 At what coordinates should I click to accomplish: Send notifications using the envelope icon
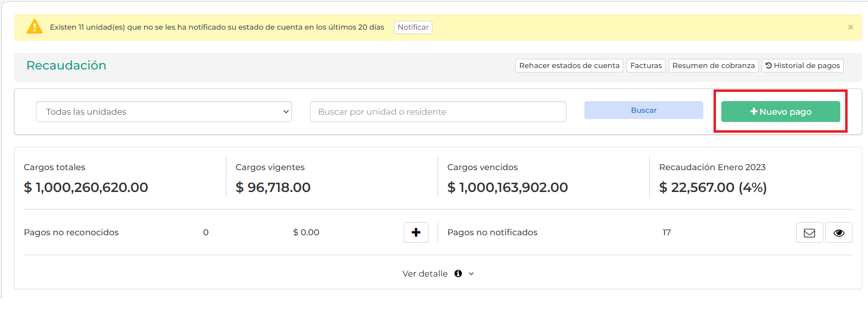click(809, 233)
